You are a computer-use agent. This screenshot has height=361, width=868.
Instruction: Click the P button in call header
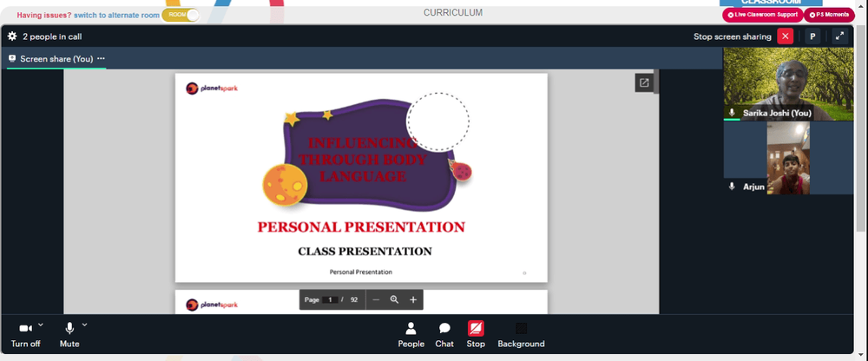tap(812, 36)
